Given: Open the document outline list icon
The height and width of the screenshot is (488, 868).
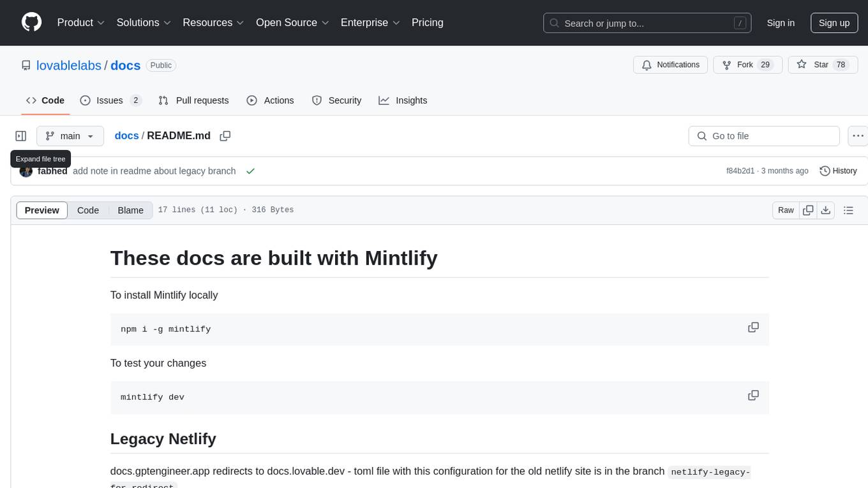Looking at the screenshot, I should (848, 210).
